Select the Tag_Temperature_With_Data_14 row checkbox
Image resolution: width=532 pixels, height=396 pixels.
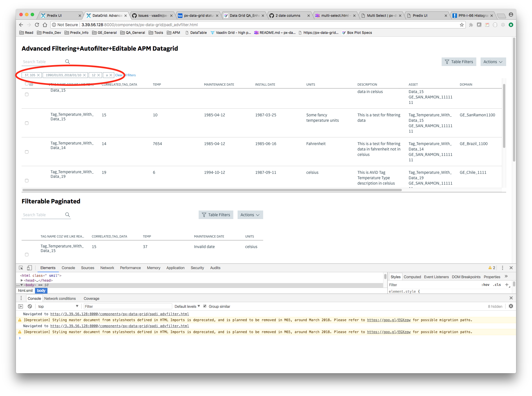pyautogui.click(x=27, y=152)
